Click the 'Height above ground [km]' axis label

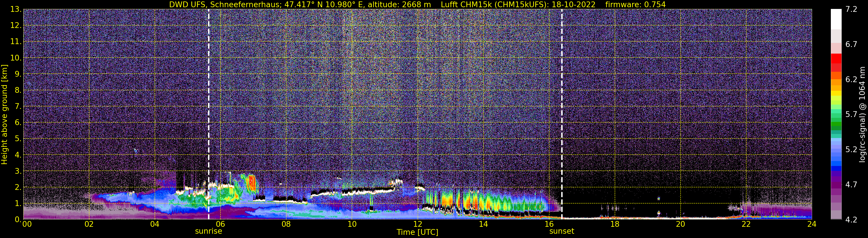(4, 114)
